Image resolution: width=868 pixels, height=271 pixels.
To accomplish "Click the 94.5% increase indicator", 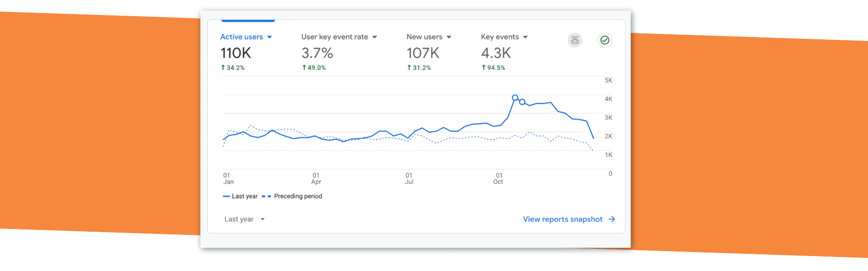I will (x=493, y=68).
